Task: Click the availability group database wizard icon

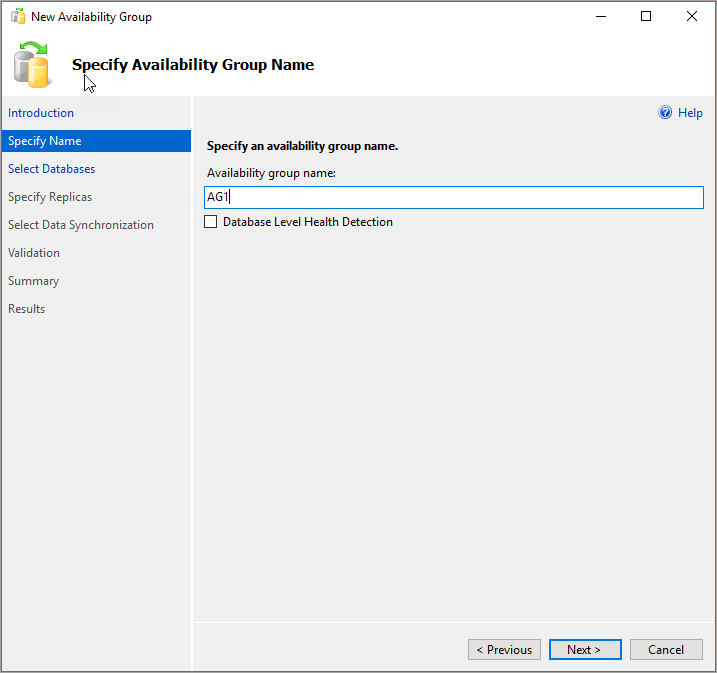Action: (x=31, y=64)
